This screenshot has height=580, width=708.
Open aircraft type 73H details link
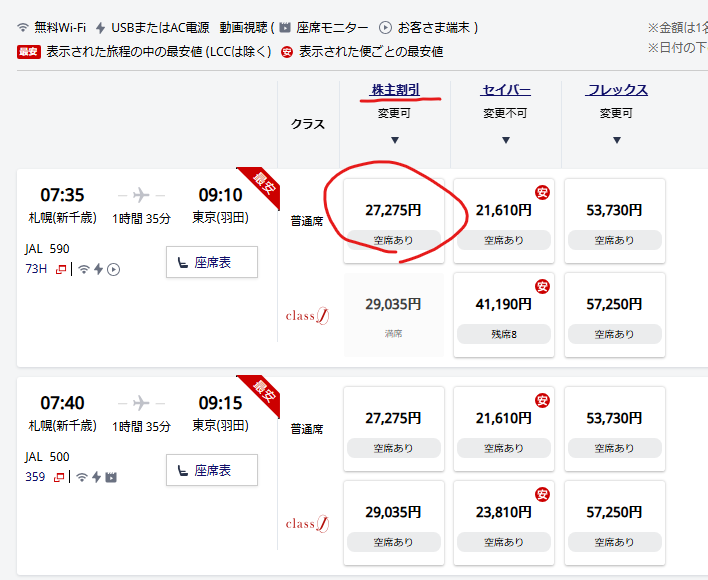click(36, 269)
